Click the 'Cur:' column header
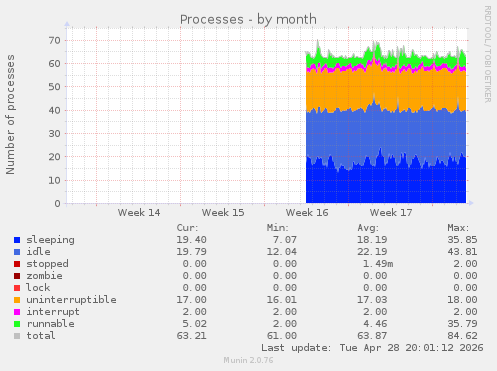This screenshot has height=371, width=497. coord(188,228)
